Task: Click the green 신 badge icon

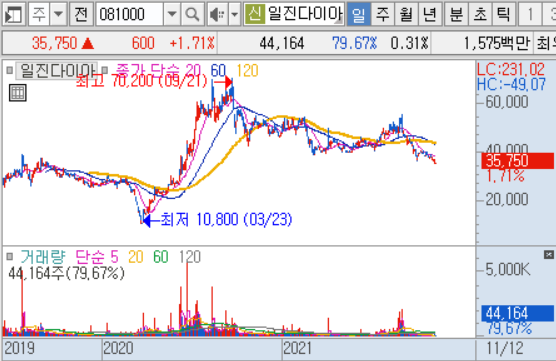Action: [x=255, y=14]
